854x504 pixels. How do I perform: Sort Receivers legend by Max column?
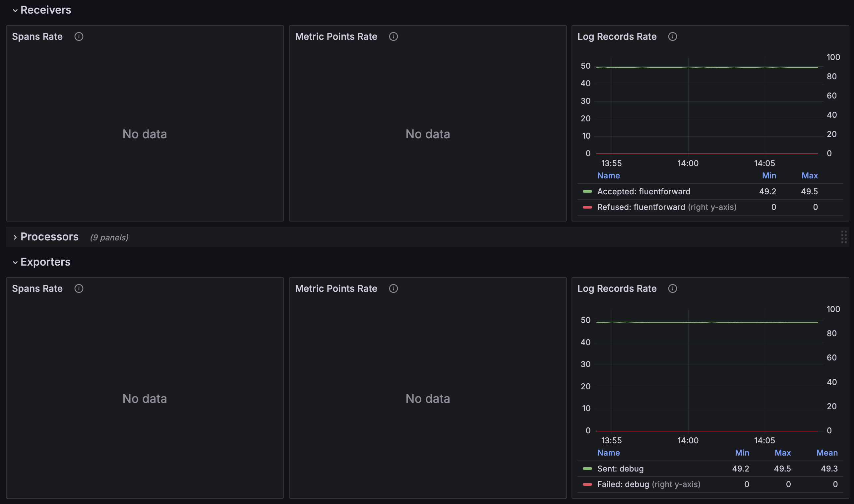pos(809,176)
